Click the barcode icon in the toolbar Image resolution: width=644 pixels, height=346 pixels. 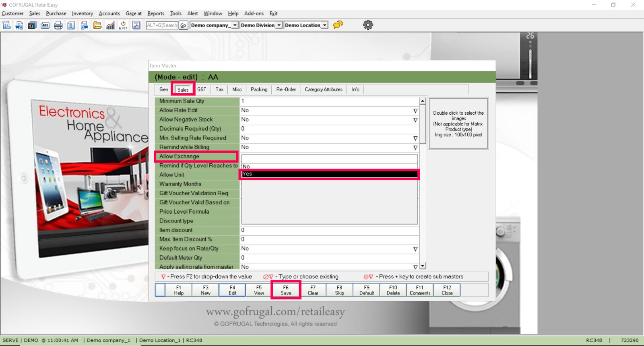tap(45, 25)
